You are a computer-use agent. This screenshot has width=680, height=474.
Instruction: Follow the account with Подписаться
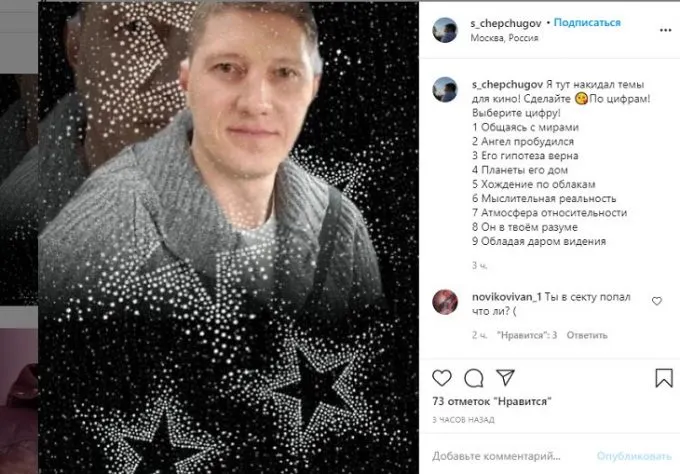click(587, 23)
